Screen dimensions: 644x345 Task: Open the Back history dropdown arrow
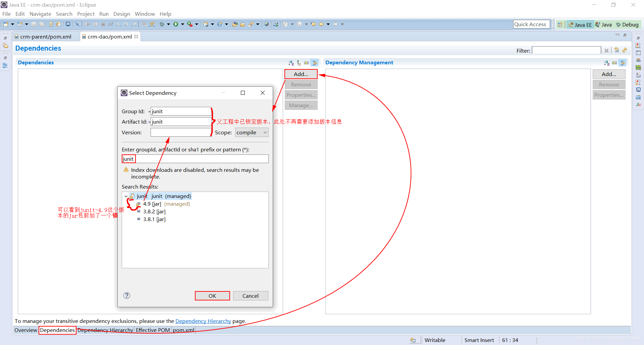pos(328,24)
